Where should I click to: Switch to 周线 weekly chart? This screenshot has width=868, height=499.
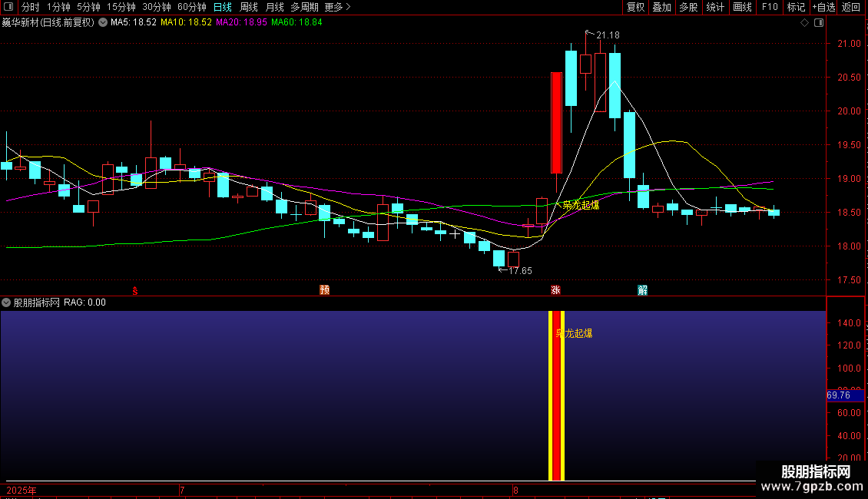[x=249, y=7]
